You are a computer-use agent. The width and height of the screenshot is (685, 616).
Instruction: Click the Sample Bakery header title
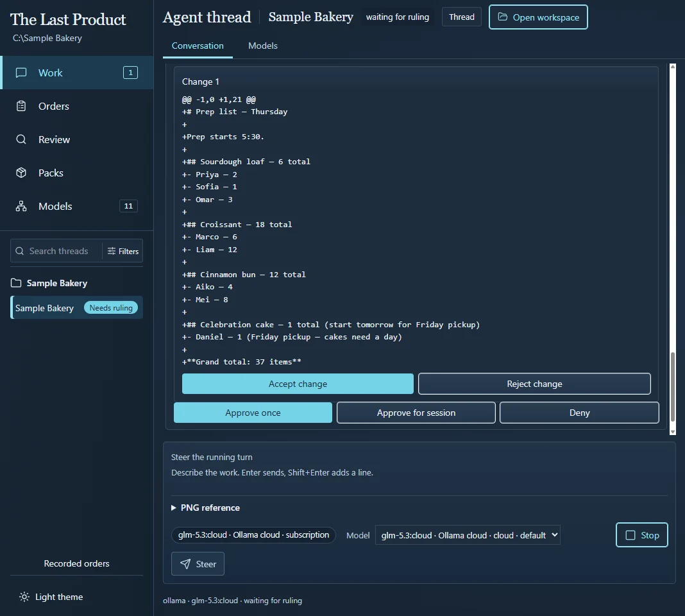310,17
